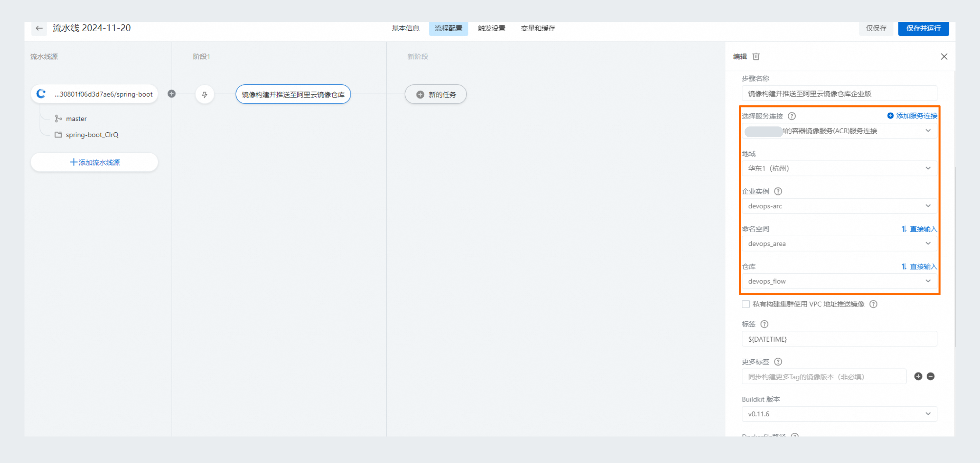Switch to 基本信息 tab
The height and width of the screenshot is (463, 980).
click(x=405, y=28)
